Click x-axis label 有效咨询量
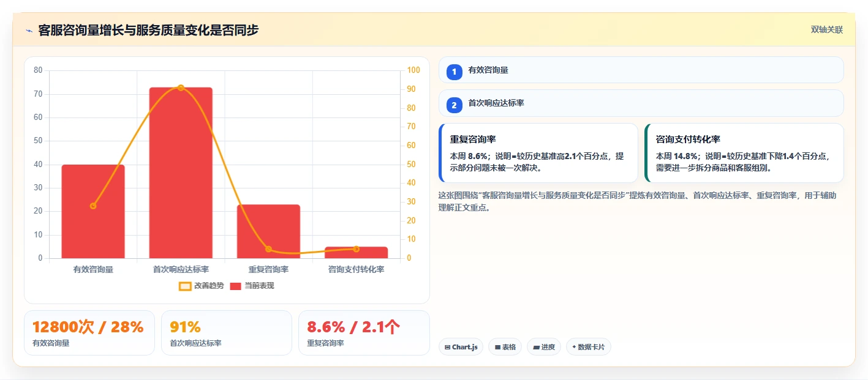Image resolution: width=868 pixels, height=380 pixels. click(x=93, y=269)
